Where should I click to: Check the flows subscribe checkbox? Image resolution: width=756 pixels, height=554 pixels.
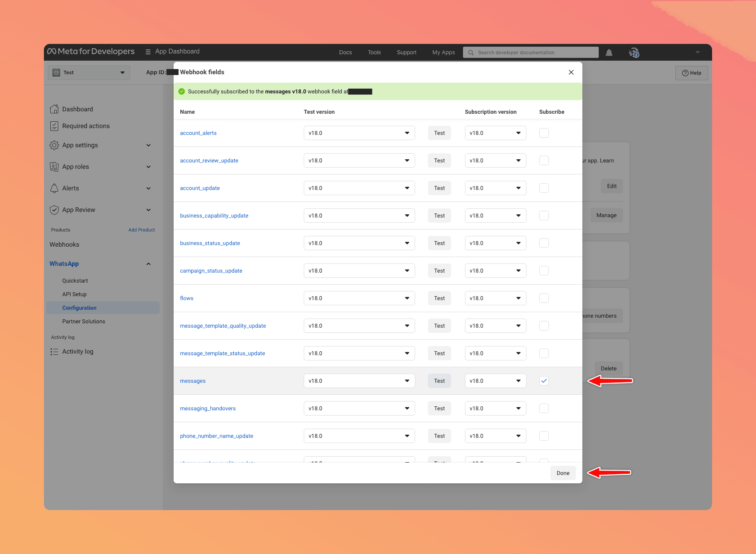[544, 298]
